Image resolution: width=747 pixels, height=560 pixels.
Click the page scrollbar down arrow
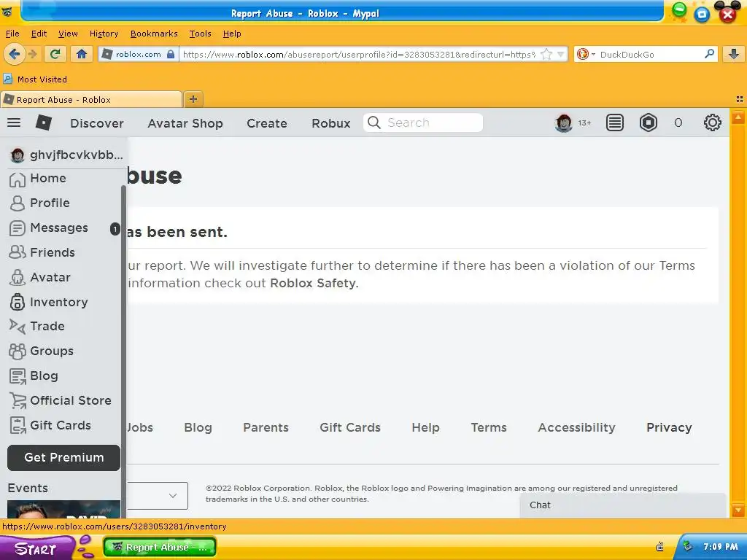pyautogui.click(x=738, y=510)
